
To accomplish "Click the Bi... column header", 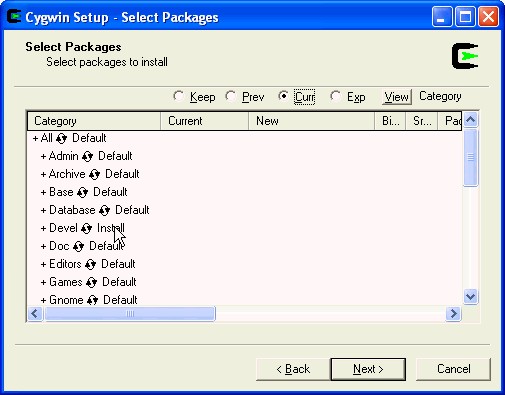I will click(x=390, y=121).
